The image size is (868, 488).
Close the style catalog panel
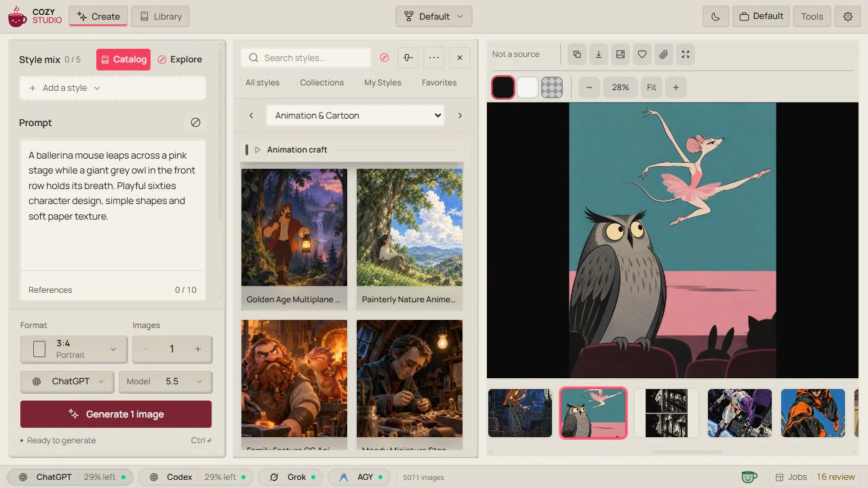pos(460,58)
